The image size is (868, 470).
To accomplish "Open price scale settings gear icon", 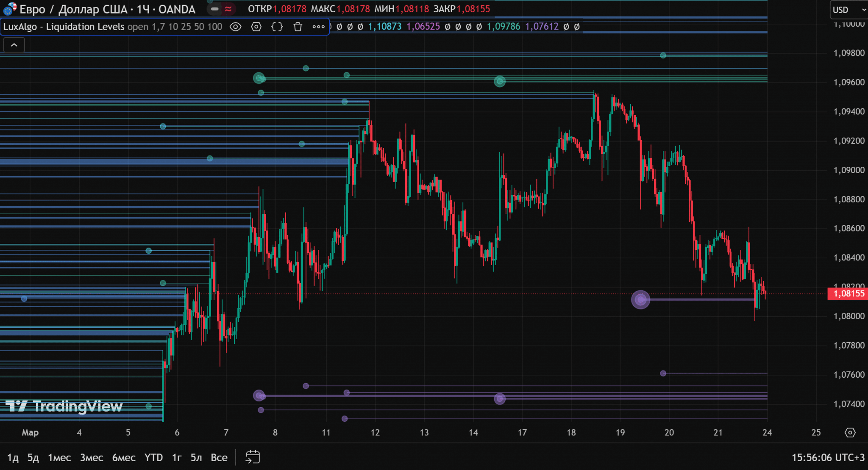I will (850, 432).
